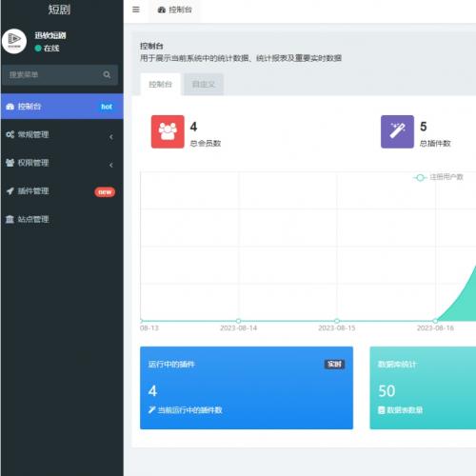
Task: Expand the 权限管理 menu chevron
Action: coord(111,165)
